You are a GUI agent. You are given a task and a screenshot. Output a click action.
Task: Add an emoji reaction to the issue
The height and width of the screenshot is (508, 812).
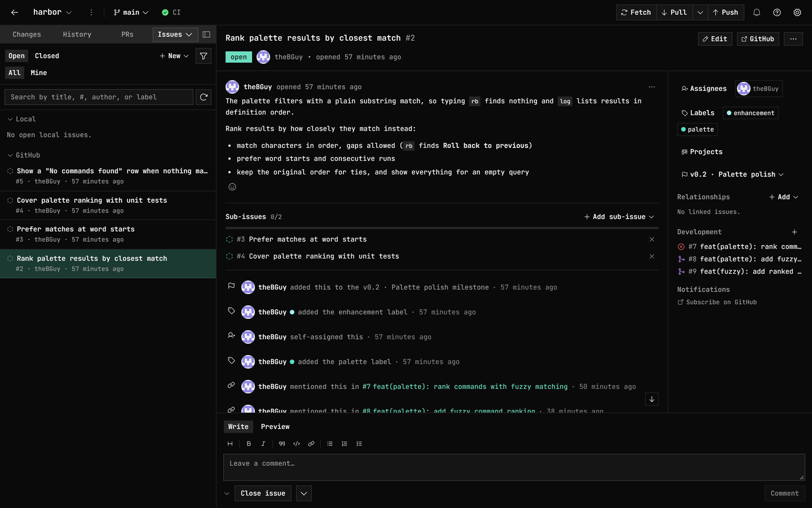(x=232, y=187)
